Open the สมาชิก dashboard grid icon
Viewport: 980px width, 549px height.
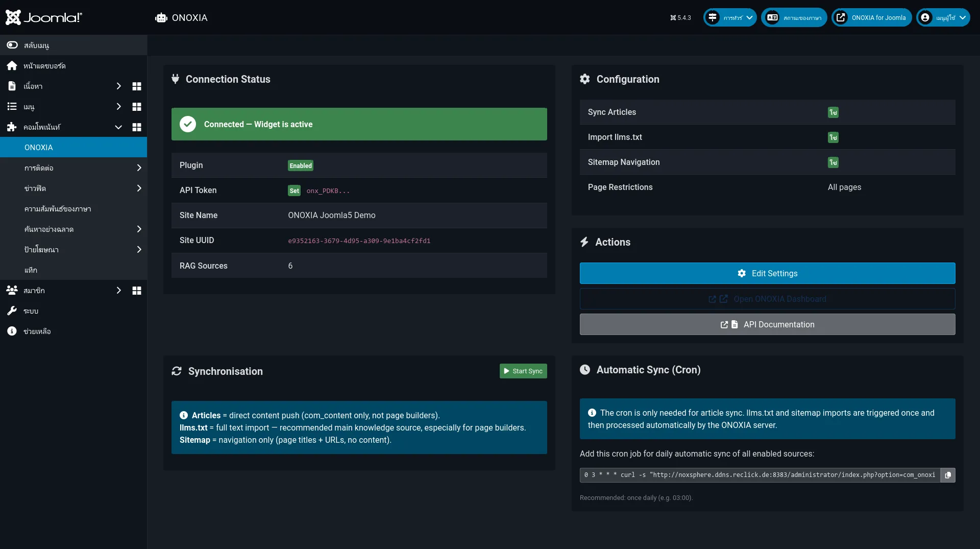(137, 291)
